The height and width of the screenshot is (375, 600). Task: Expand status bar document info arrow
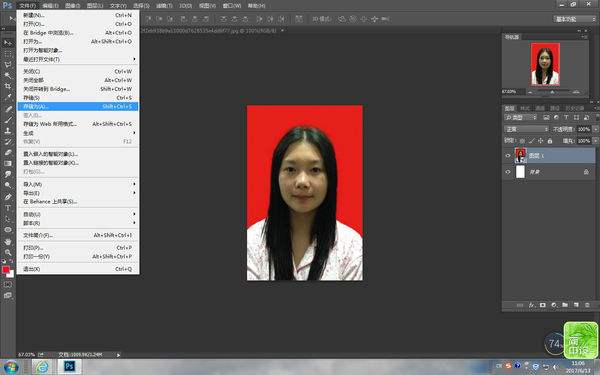(x=118, y=355)
